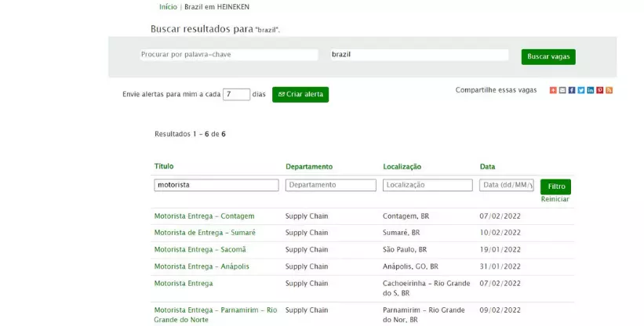The width and height of the screenshot is (644, 326).
Task: Share these jobs on LinkedIn
Action: (590, 90)
